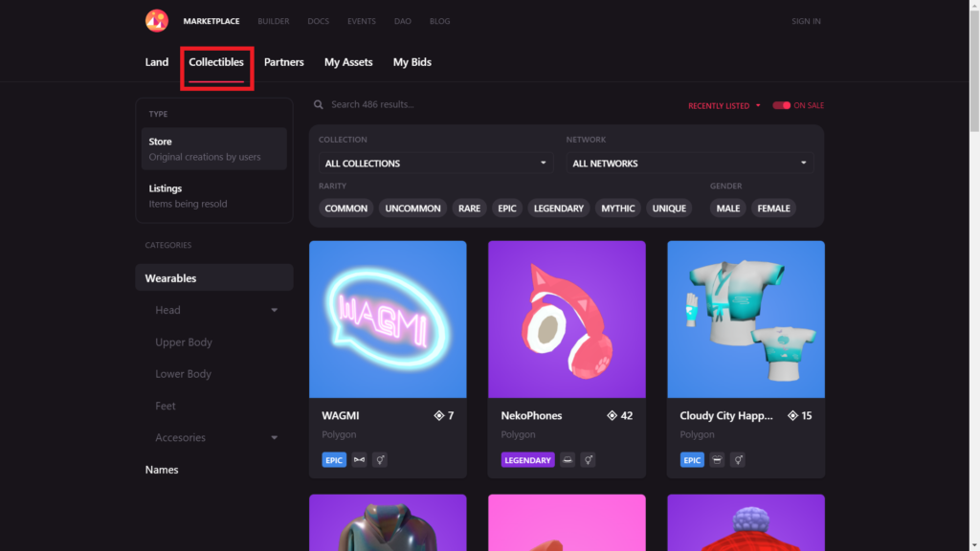980x551 pixels.
Task: Select the Head category label
Action: (167, 310)
